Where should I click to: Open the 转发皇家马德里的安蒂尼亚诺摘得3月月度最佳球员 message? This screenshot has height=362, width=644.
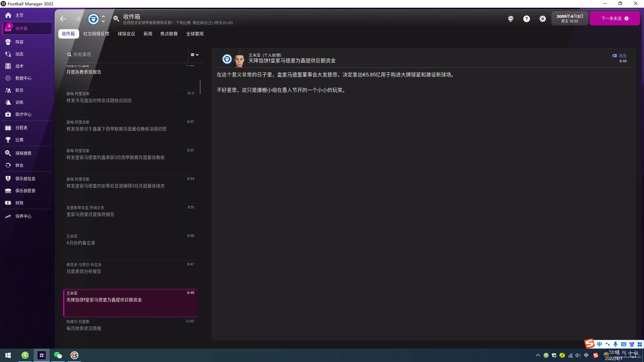click(x=131, y=189)
